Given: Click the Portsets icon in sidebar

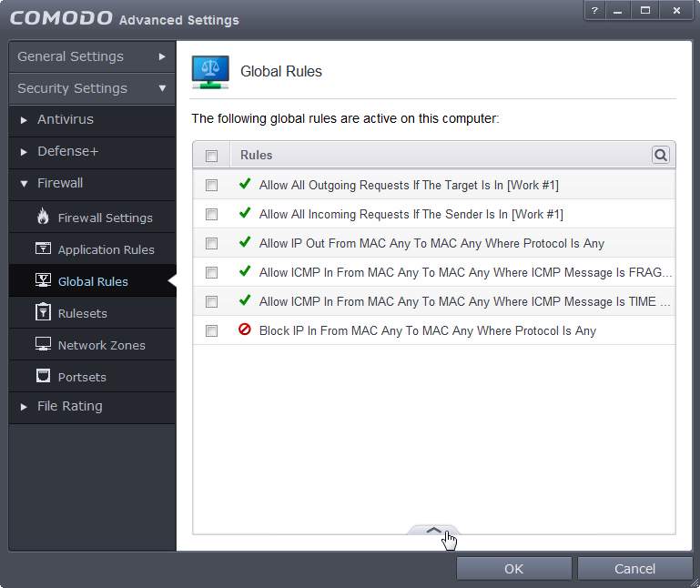Looking at the screenshot, I should pyautogui.click(x=43, y=377).
